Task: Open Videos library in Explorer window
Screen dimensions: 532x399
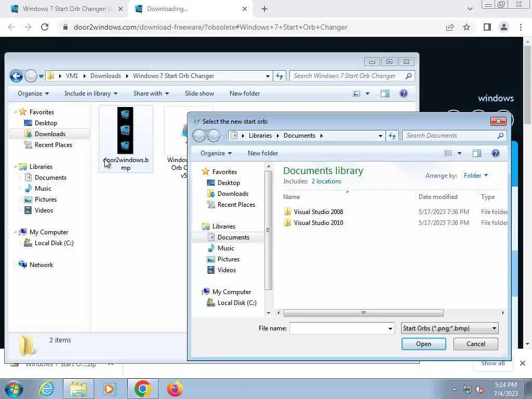Action: [x=44, y=210]
